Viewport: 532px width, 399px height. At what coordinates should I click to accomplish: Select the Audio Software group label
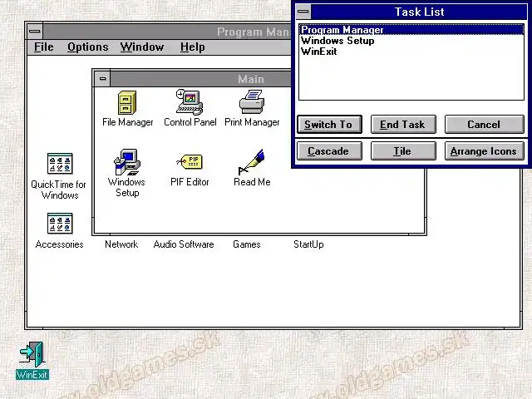click(x=184, y=244)
